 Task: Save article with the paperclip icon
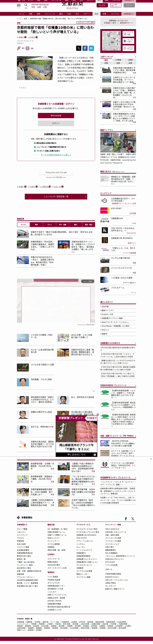tap(19, 48)
